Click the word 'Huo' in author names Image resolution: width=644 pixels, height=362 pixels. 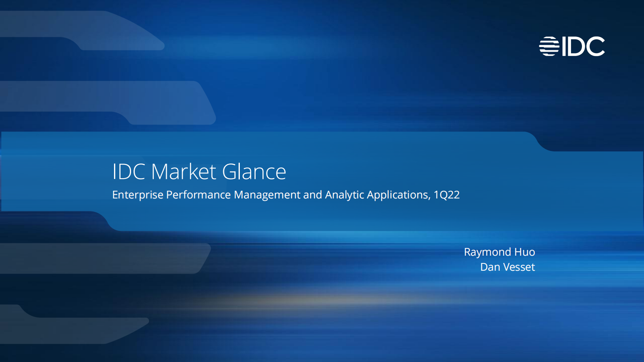524,252
